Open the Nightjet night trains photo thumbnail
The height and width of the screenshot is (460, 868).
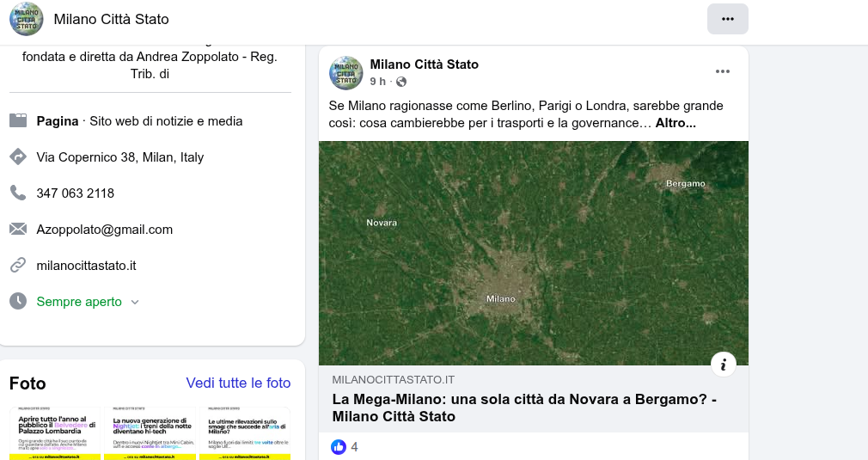[150, 433]
